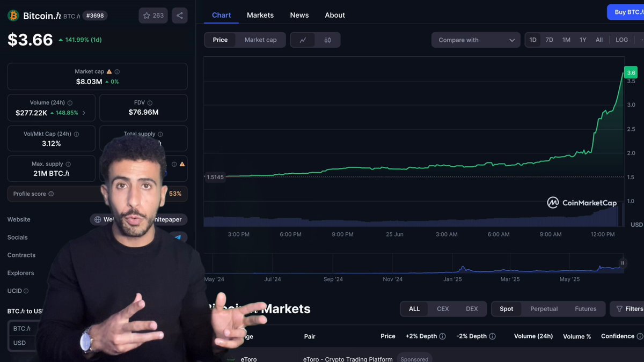
Task: Select the 1D time range
Action: (533, 40)
